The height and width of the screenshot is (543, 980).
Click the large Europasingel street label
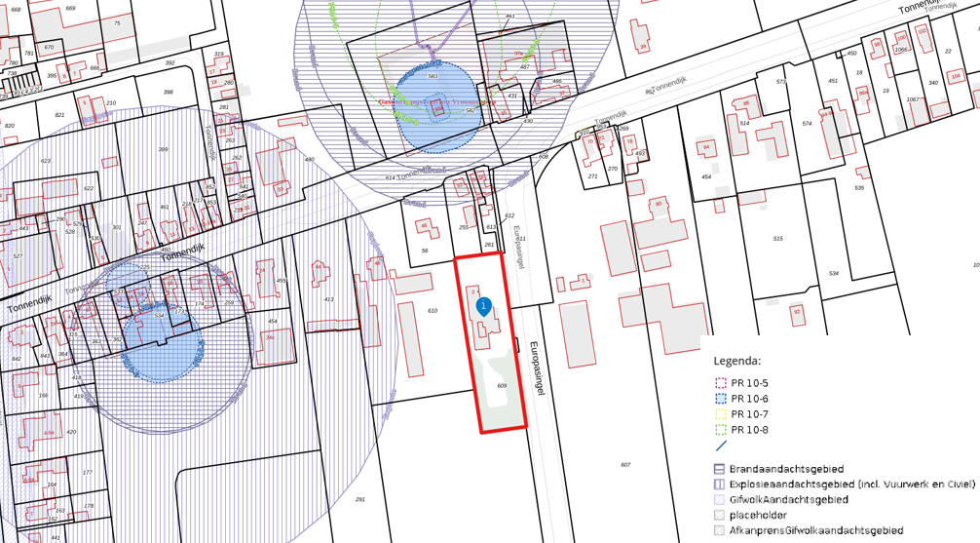pos(537,368)
